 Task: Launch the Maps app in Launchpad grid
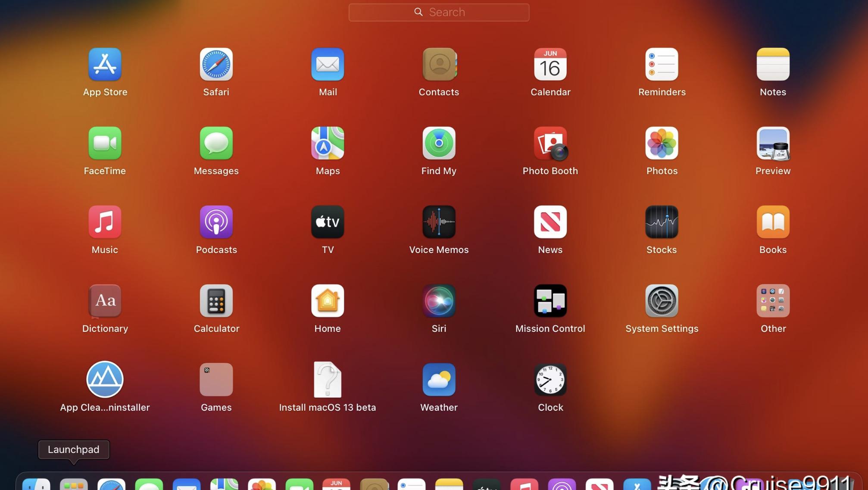(x=328, y=143)
